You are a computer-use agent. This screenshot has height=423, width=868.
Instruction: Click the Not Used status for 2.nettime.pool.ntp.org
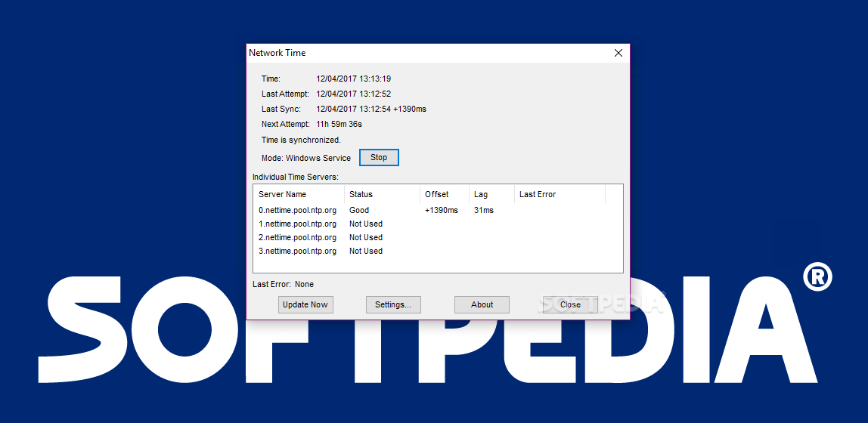pos(366,237)
